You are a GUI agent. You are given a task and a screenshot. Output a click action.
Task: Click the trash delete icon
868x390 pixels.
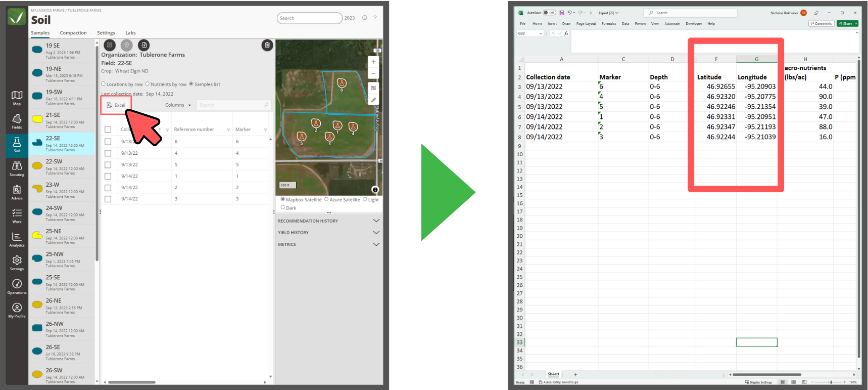267,45
